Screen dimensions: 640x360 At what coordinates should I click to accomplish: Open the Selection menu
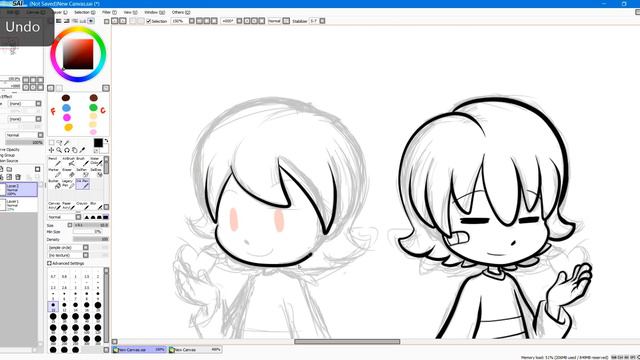point(84,12)
